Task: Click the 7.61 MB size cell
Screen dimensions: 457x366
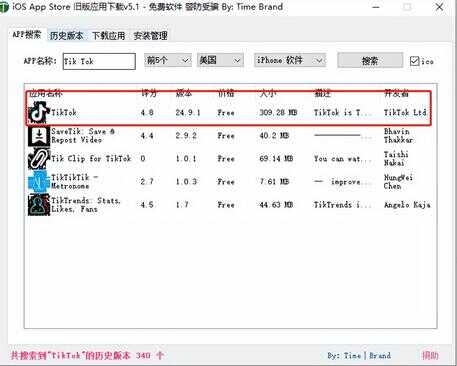Action: [x=274, y=182]
